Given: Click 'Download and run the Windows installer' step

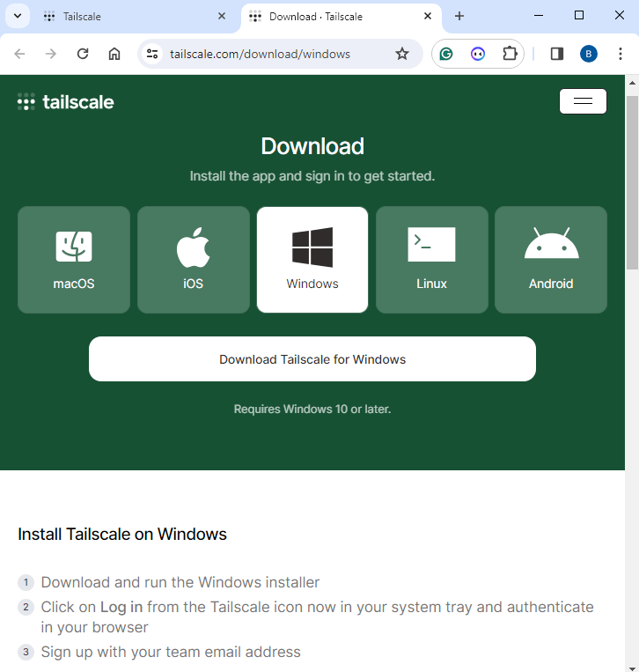Looking at the screenshot, I should [180, 582].
